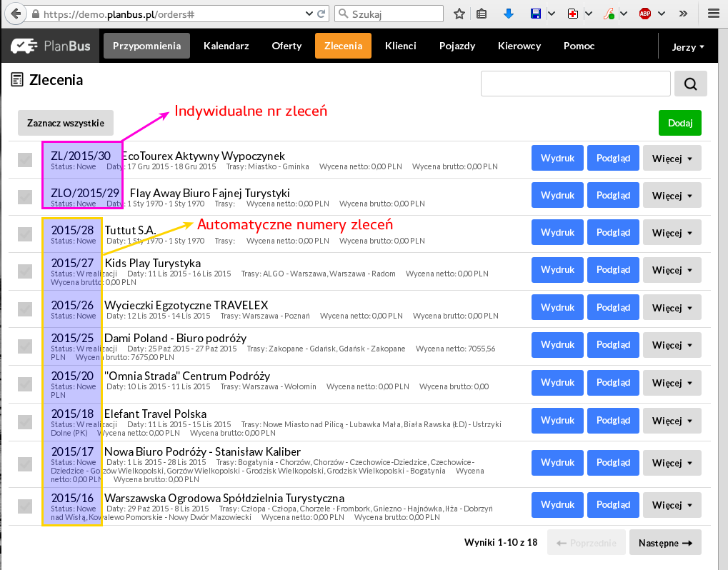The width and height of the screenshot is (728, 570).
Task: Click Następne to view next page
Action: [665, 543]
